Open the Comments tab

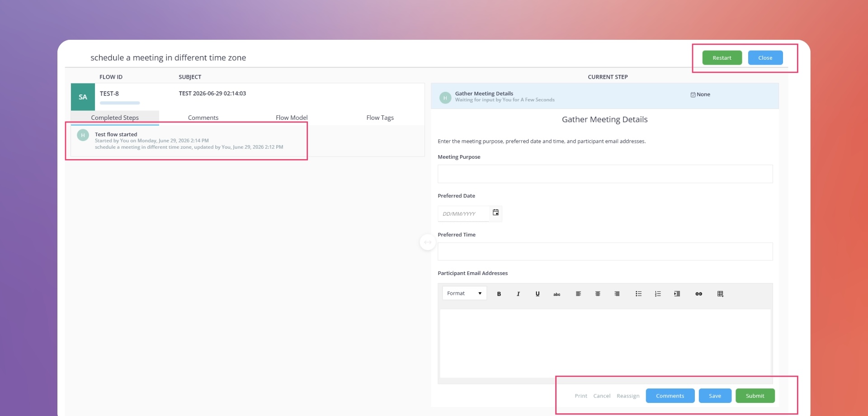click(x=203, y=118)
